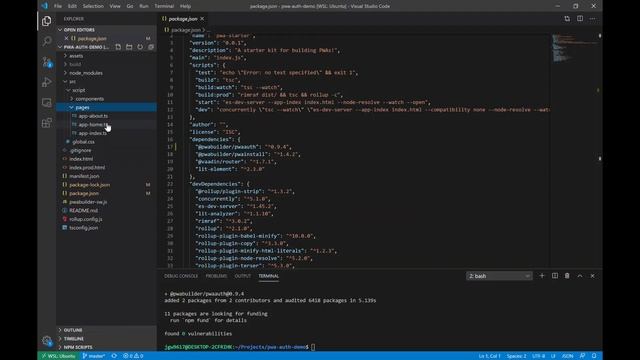Screen dimensions: 640x360
Task: Open the Explorer view in activity bar
Action: [x=47, y=21]
